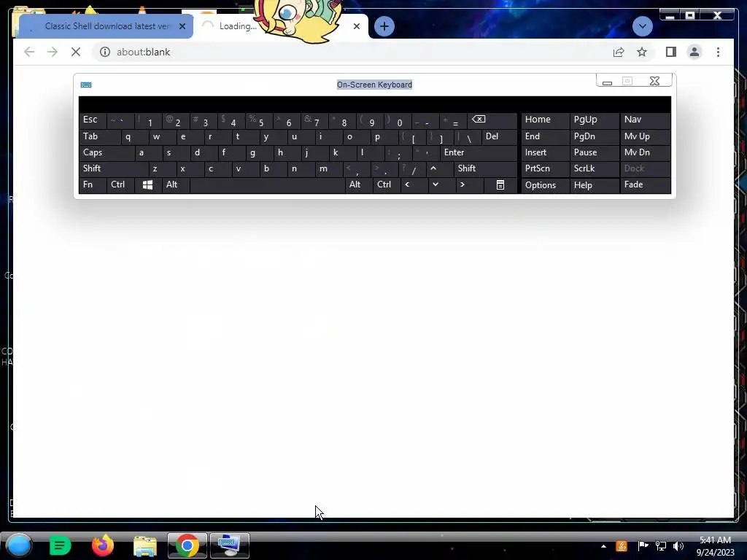The width and height of the screenshot is (747, 560).
Task: Click the number 5 key
Action: point(259,120)
